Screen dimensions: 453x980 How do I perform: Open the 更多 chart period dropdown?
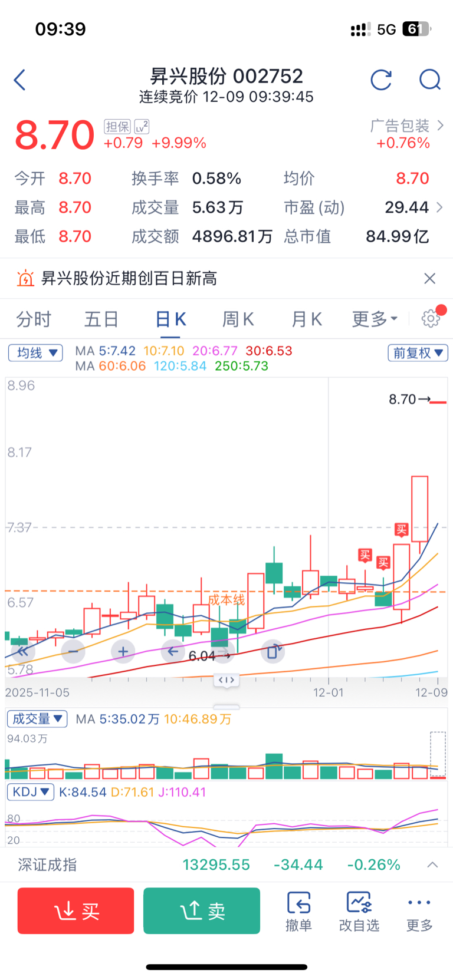tap(375, 319)
